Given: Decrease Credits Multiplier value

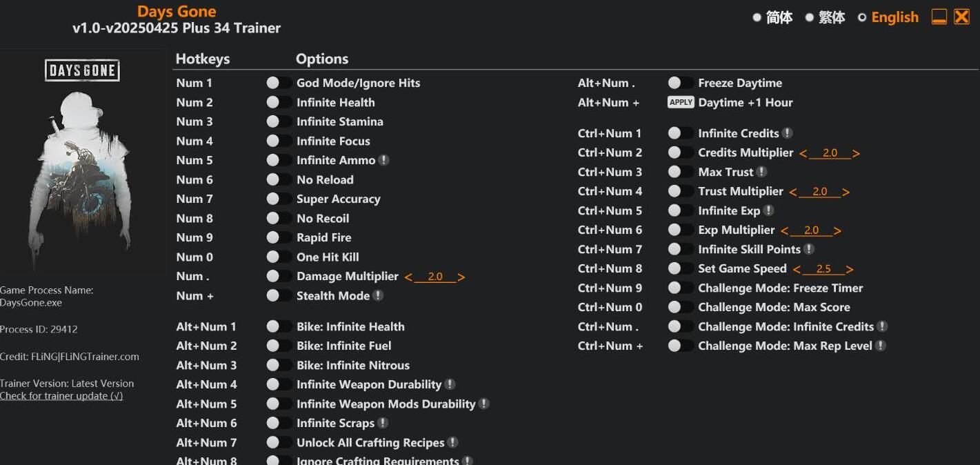Looking at the screenshot, I should (x=803, y=153).
